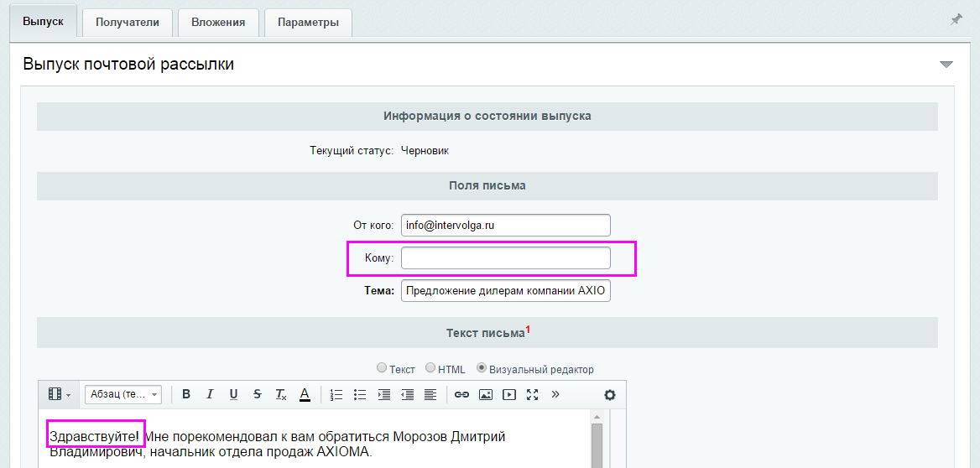Toggle underline formatting
The image size is (980, 468).
(x=233, y=394)
